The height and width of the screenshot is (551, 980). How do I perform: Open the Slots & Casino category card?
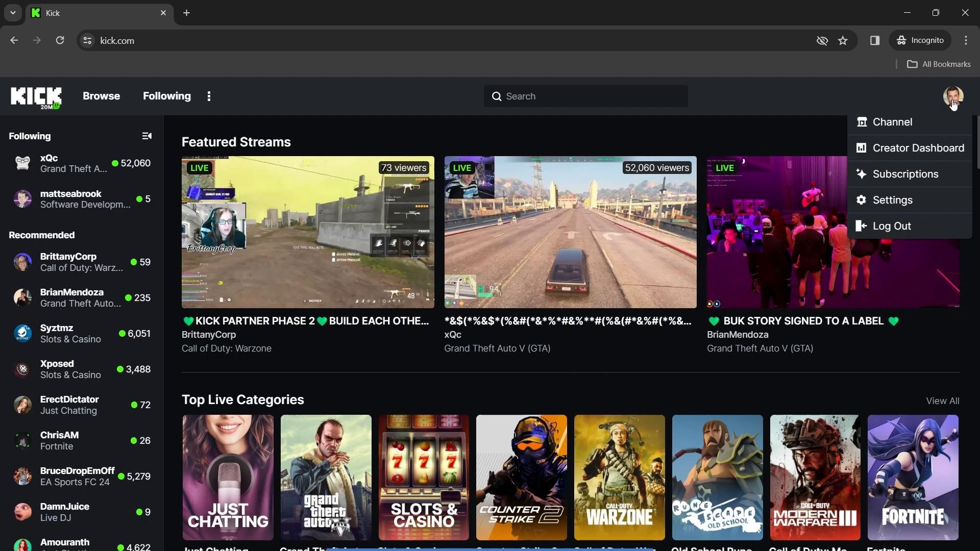click(x=423, y=477)
